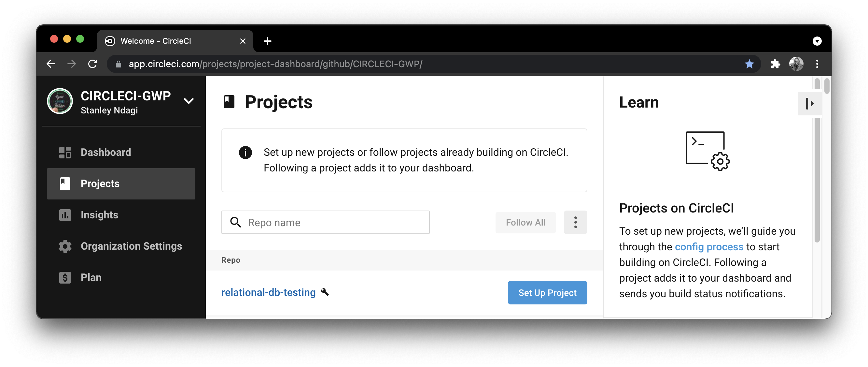Screen dimensions: 868x367
Task: Select the Plan dollar icon
Action: (x=65, y=277)
